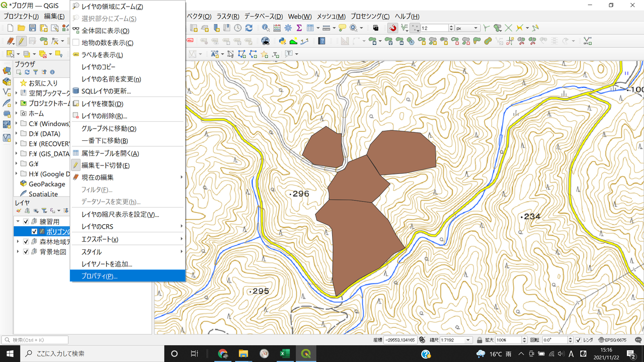Open the statistical summary sigma icon

[299, 28]
